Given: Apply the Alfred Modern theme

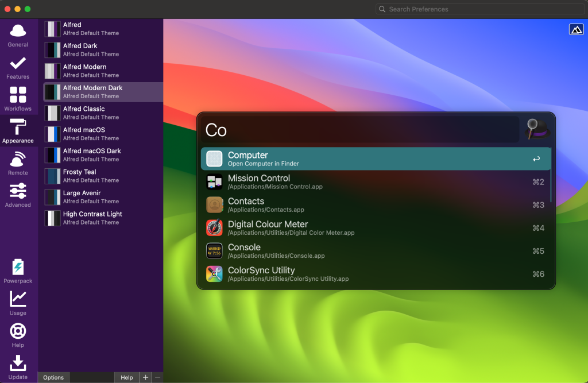Looking at the screenshot, I should pos(103,71).
